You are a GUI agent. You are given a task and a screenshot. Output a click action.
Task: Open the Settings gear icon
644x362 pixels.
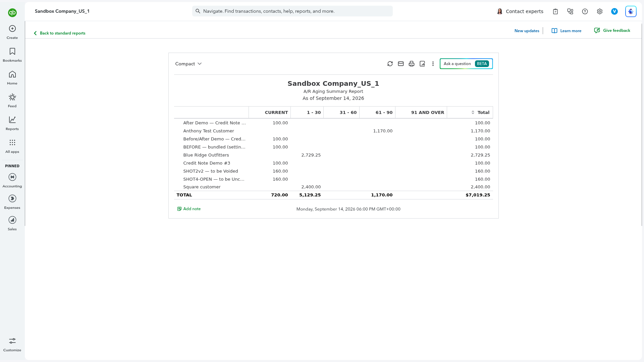pyautogui.click(x=600, y=11)
